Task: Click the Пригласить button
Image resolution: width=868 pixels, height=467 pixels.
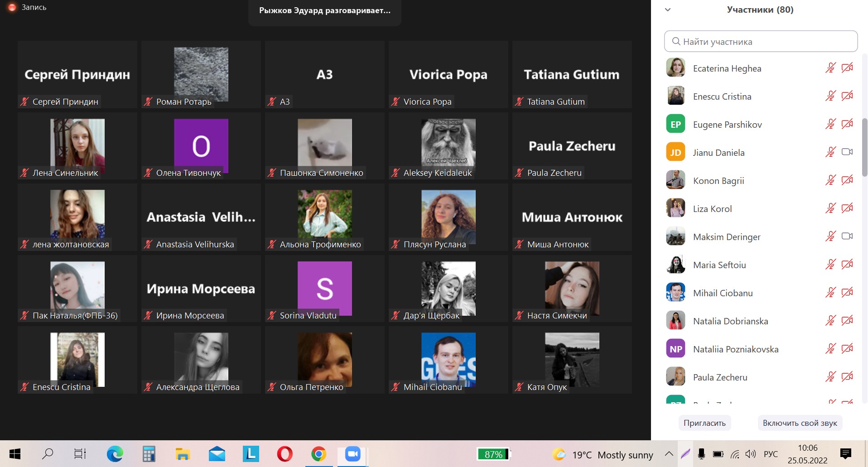Action: (704, 423)
